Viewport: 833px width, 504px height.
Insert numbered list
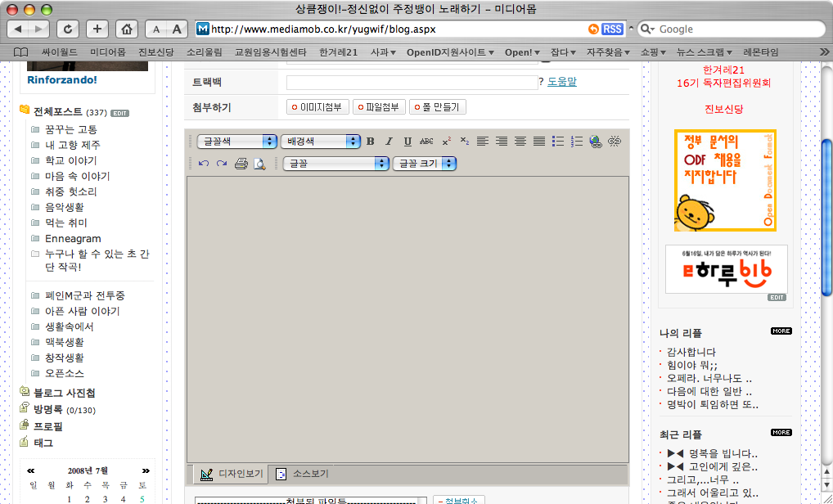coord(576,142)
